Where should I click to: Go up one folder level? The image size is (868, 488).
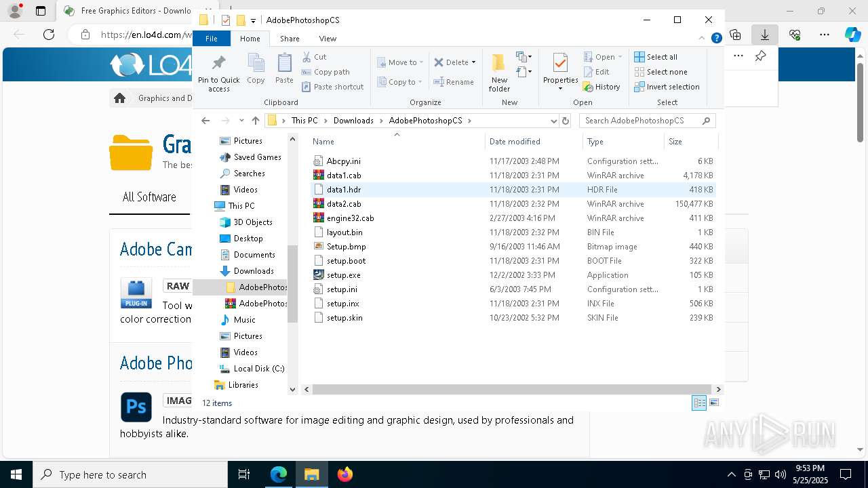point(256,121)
